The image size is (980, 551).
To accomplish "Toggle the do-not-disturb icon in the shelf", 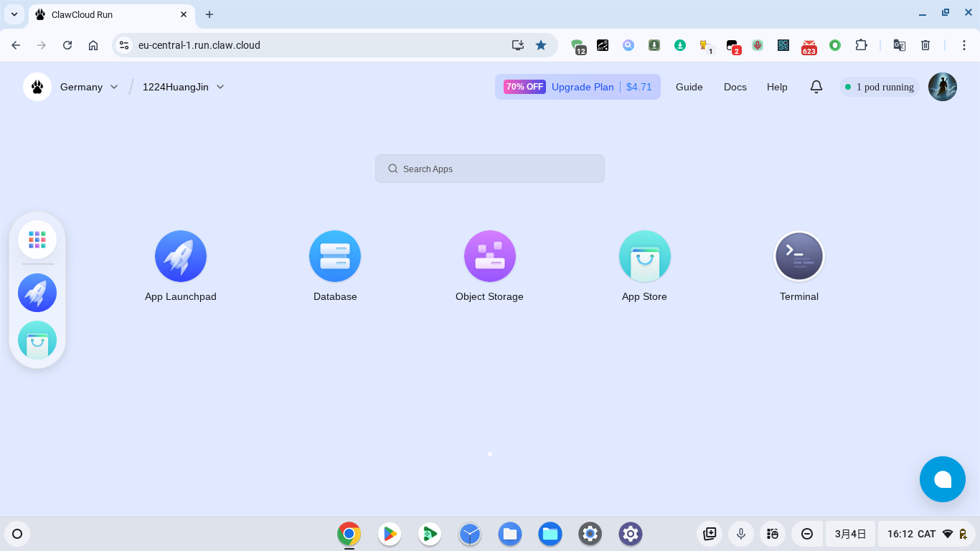I will (x=807, y=534).
